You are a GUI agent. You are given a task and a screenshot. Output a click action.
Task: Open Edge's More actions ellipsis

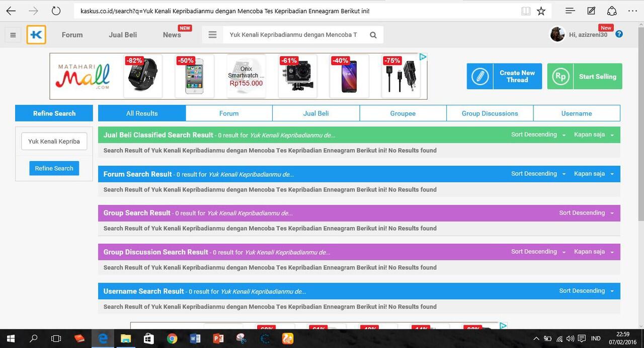[x=633, y=11]
